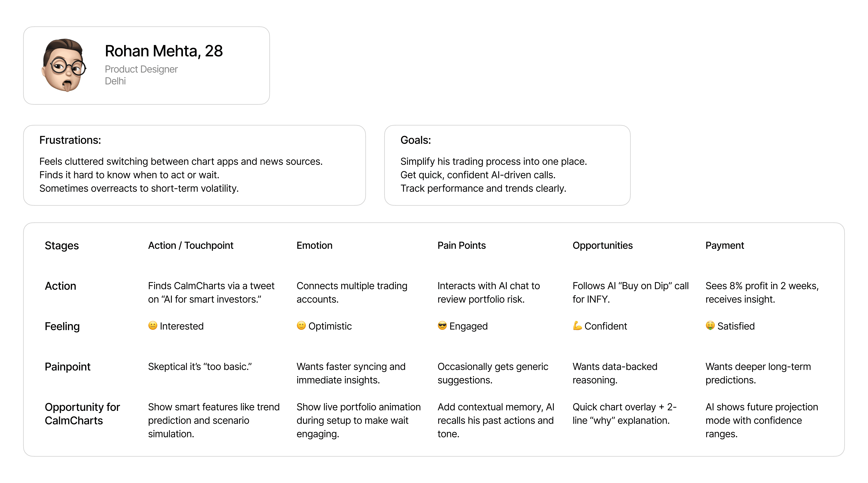
Task: Select the 'Feeling' row label
Action: (x=62, y=326)
